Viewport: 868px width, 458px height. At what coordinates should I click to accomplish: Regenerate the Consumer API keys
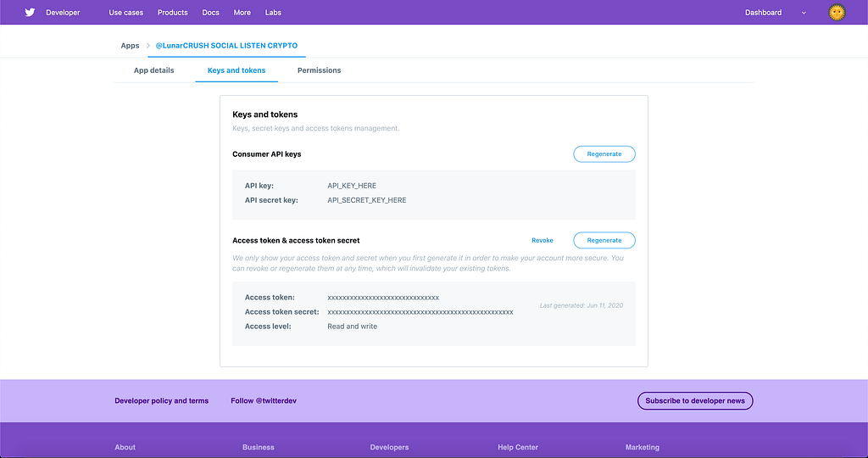[604, 154]
